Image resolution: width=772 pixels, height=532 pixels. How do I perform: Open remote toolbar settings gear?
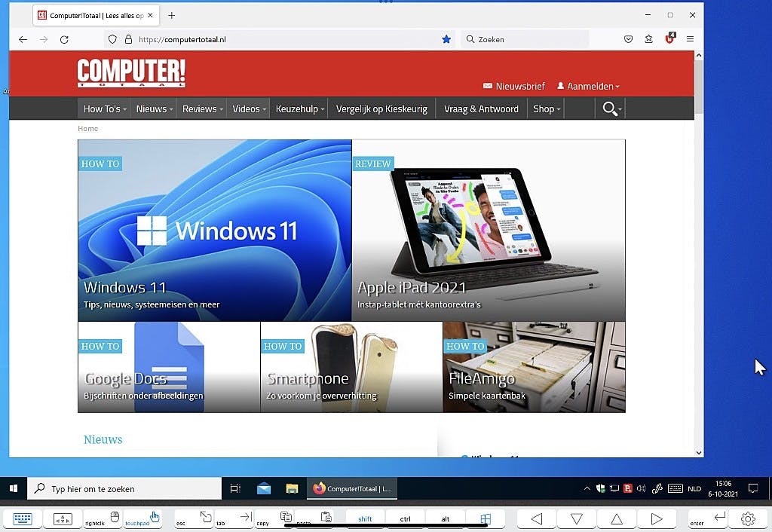(x=748, y=518)
